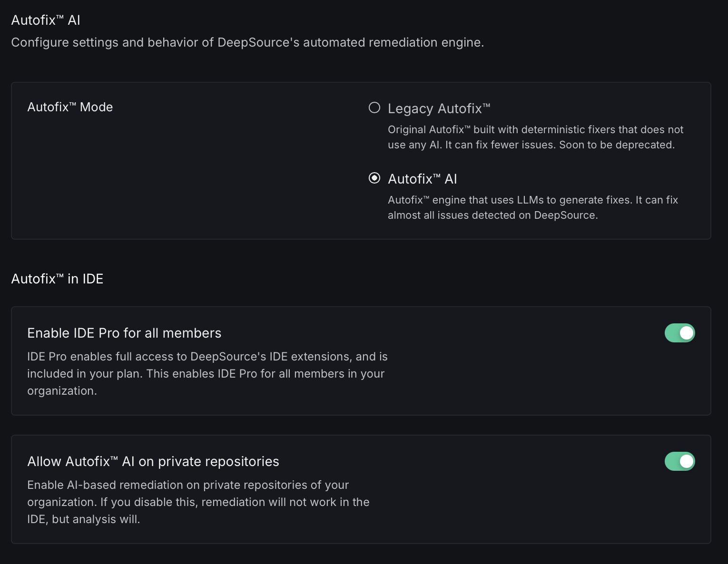Click the "DeepSource's" word in page subtitle
Image resolution: width=728 pixels, height=564 pixels.
(258, 42)
